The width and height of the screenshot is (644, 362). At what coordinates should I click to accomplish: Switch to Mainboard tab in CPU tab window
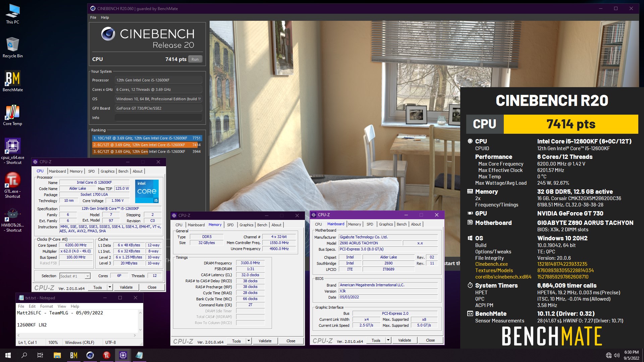pos(57,171)
